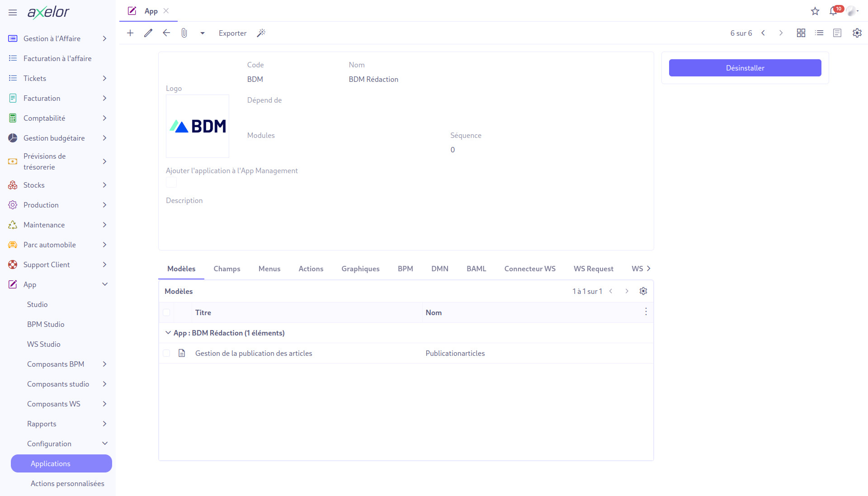The height and width of the screenshot is (496, 868).
Task: Click Exporter button
Action: [232, 33]
